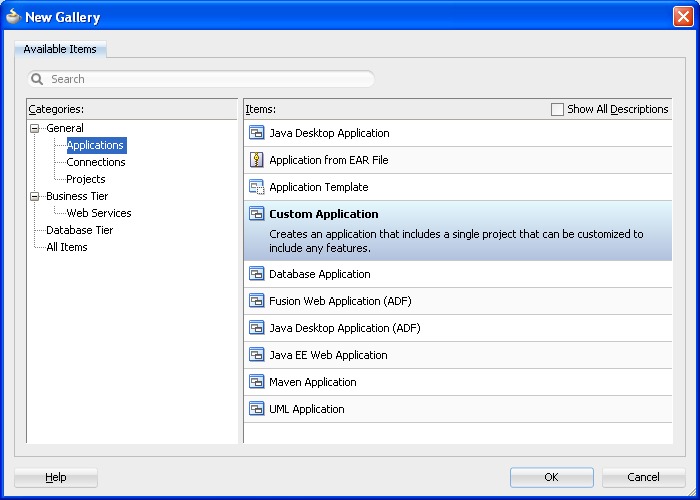Enable the Show All Descriptions checkbox
The image size is (700, 500).
(558, 109)
